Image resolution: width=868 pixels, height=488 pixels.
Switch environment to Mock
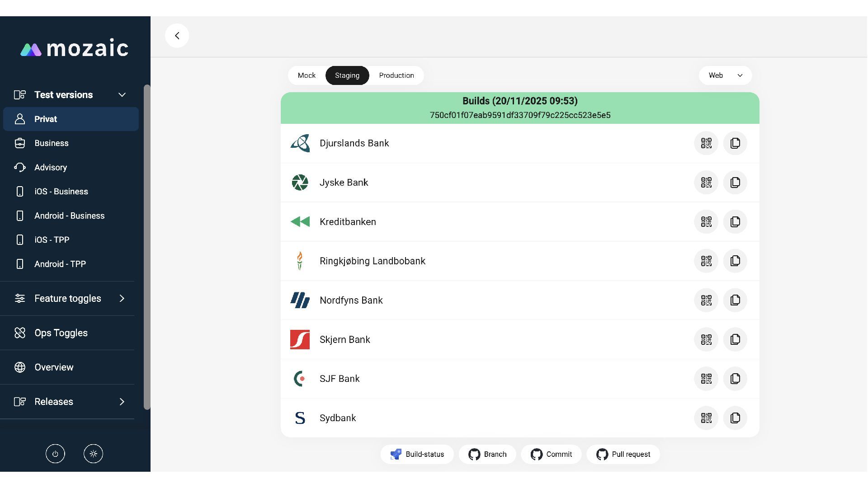click(307, 75)
